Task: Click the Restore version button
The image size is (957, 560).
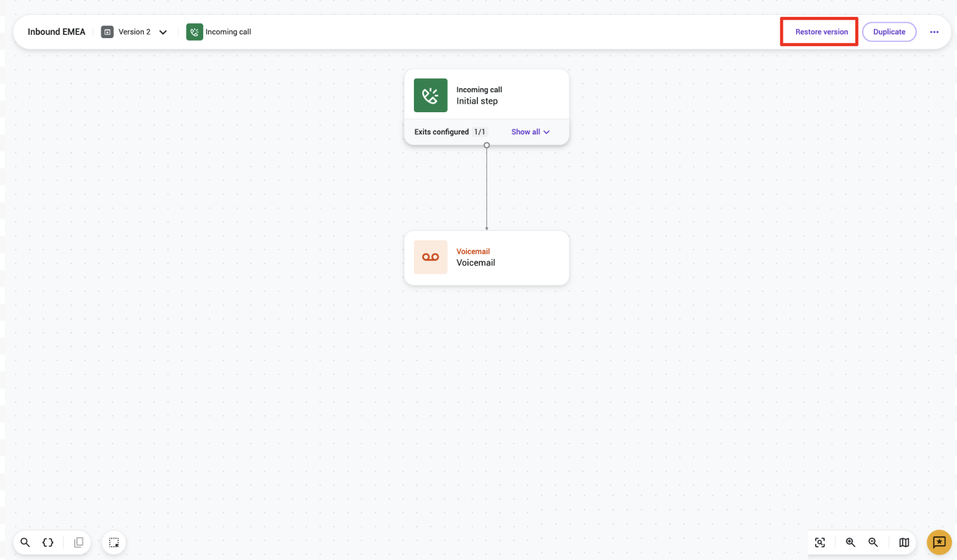Action: (x=821, y=32)
